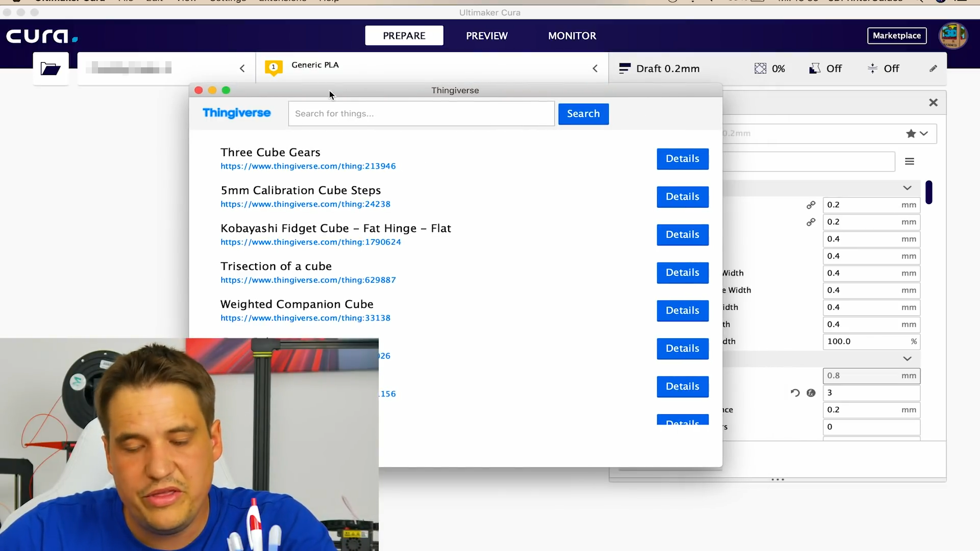
Task: Click the Trisection of a cube title
Action: click(276, 266)
